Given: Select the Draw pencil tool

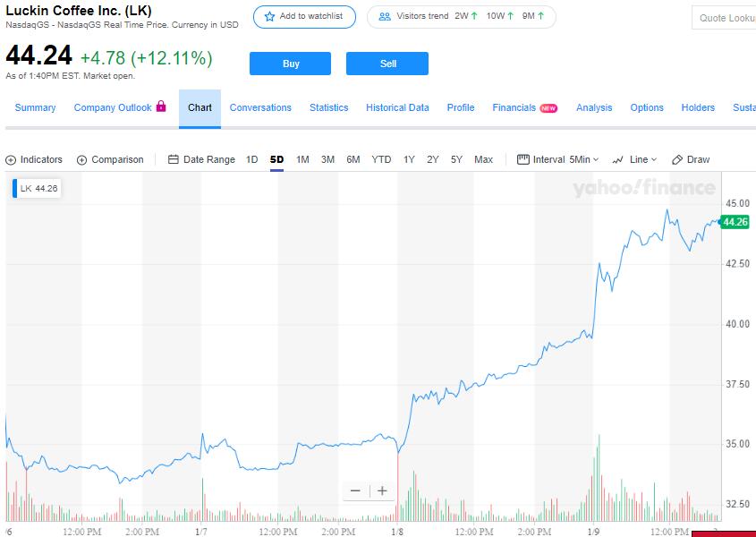Looking at the screenshot, I should [x=677, y=160].
